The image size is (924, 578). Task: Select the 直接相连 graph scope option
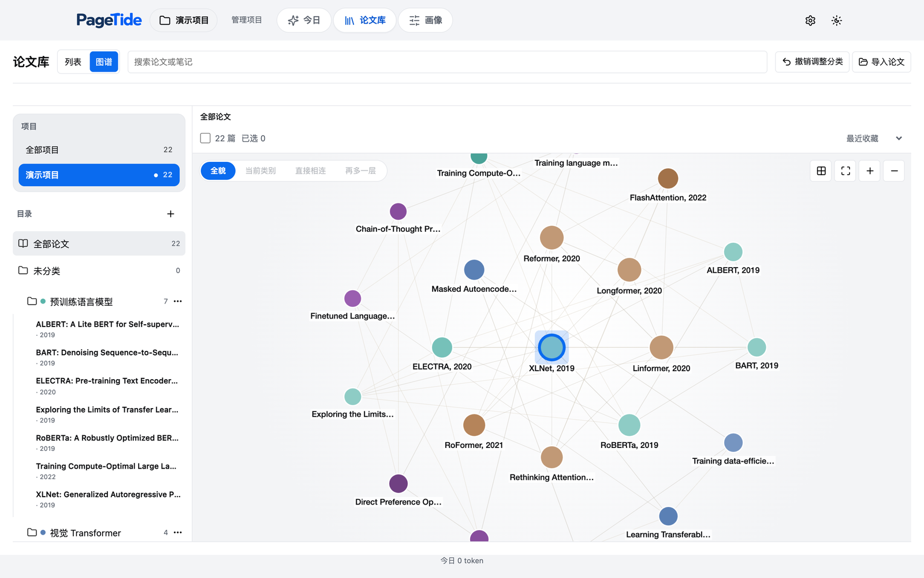[311, 171]
